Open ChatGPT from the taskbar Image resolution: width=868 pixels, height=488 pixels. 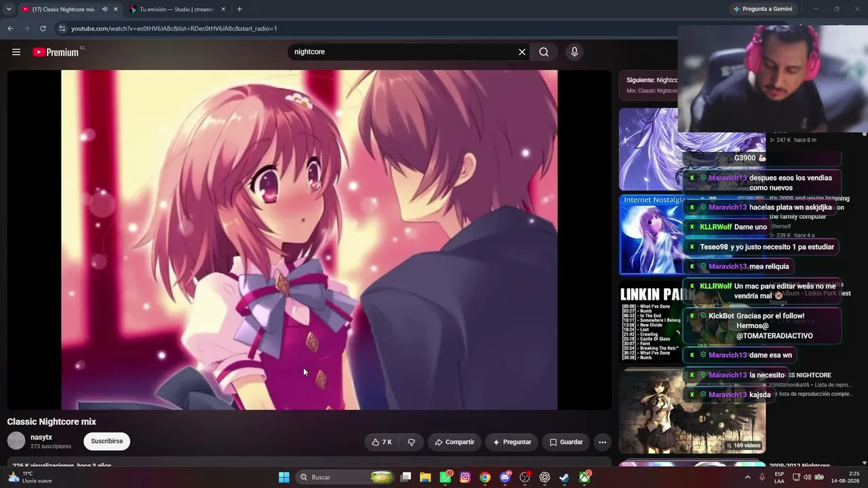pos(545,477)
